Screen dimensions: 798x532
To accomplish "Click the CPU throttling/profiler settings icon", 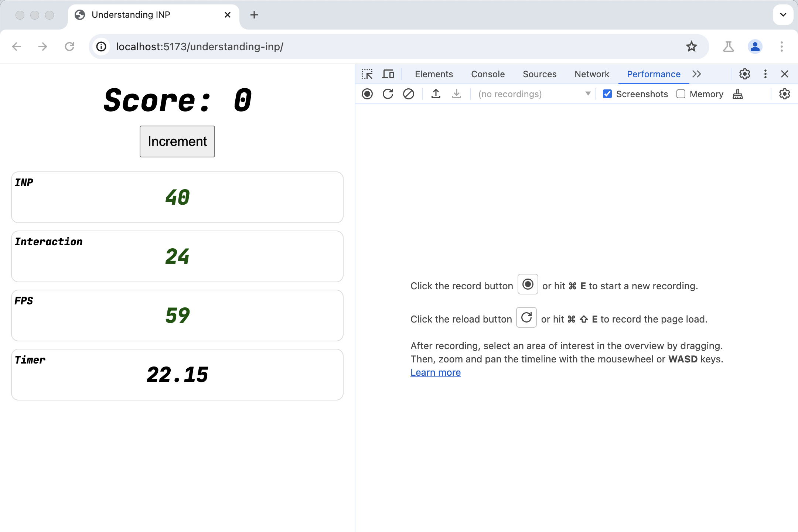I will [785, 94].
